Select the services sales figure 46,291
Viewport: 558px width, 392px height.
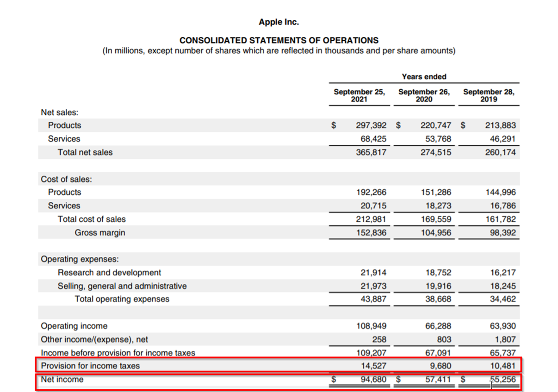pos(502,139)
